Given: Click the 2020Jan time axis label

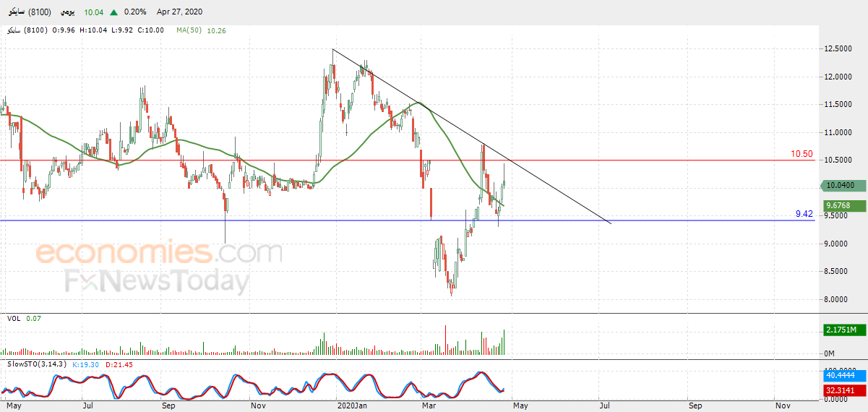Looking at the screenshot, I should 353,406.
